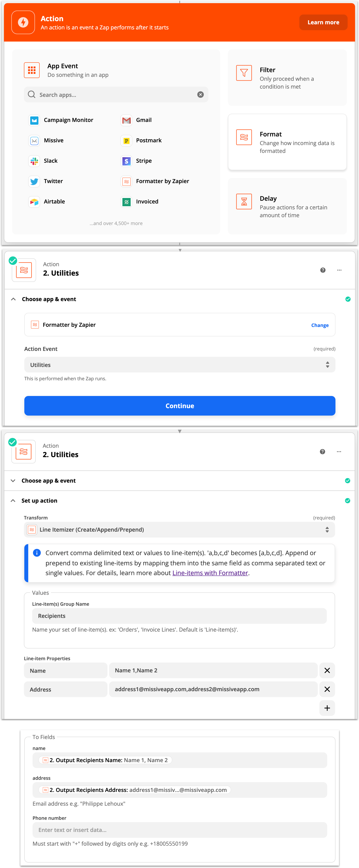Collapse the Set up action section
This screenshot has height=868, width=359.
pyautogui.click(x=13, y=500)
